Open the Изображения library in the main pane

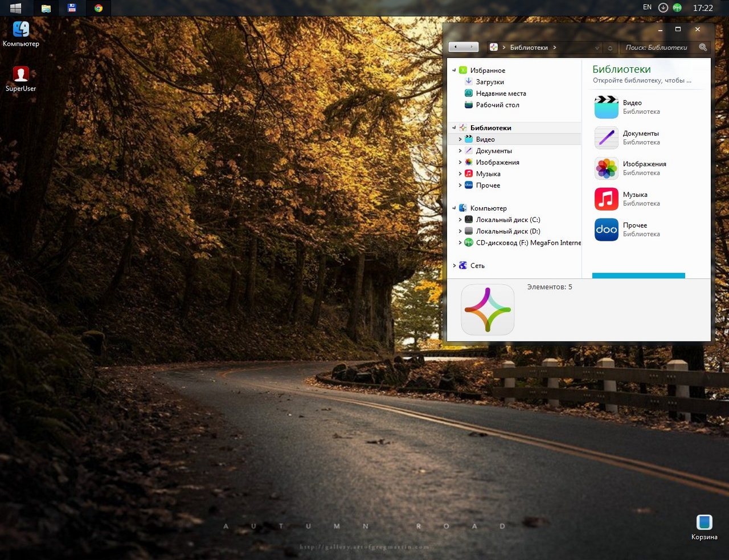point(606,168)
